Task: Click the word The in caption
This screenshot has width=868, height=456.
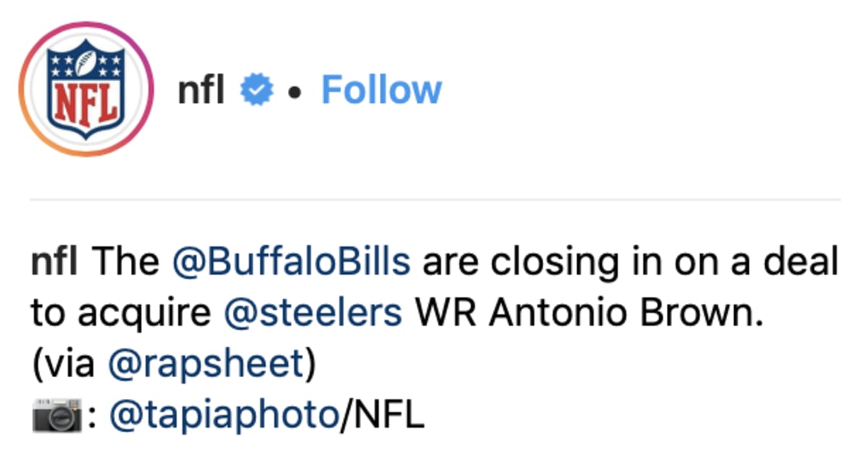Action: pos(124,263)
